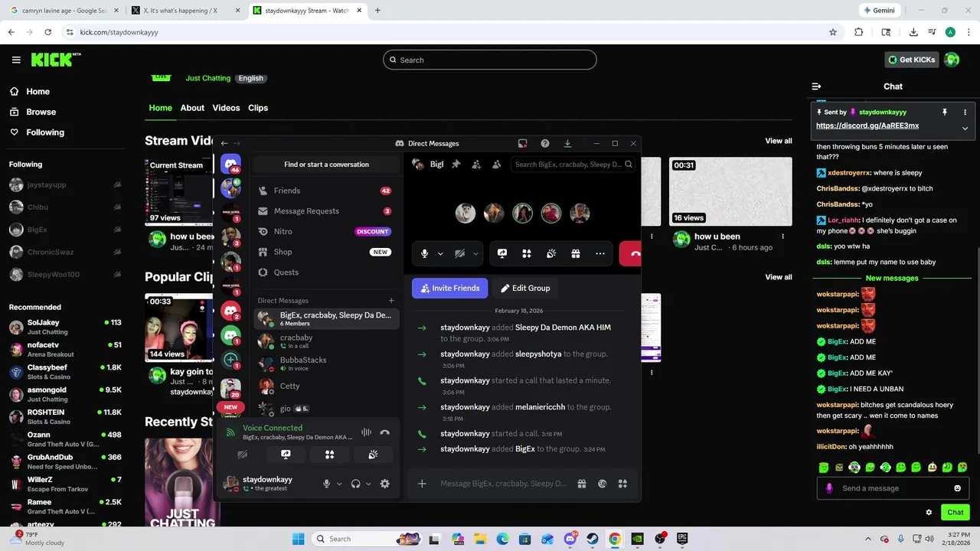Open microphone options arrow in call controls
This screenshot has height=551, width=980.
pos(440,253)
